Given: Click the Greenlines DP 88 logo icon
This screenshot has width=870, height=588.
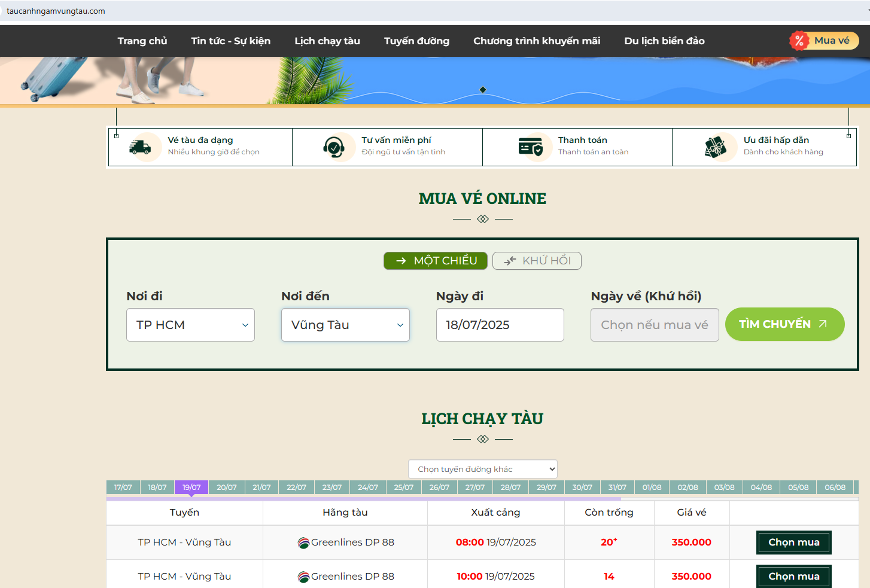Looking at the screenshot, I should coord(303,543).
